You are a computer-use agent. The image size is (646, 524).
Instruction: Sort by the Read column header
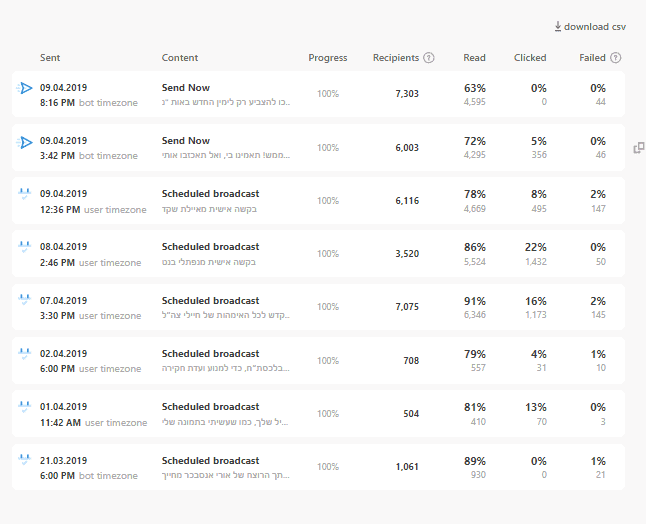(474, 58)
